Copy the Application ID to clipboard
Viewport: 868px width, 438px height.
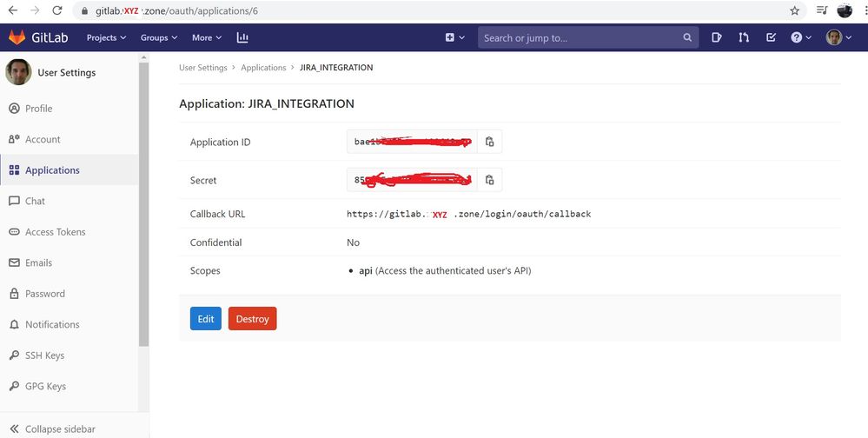[489, 142]
